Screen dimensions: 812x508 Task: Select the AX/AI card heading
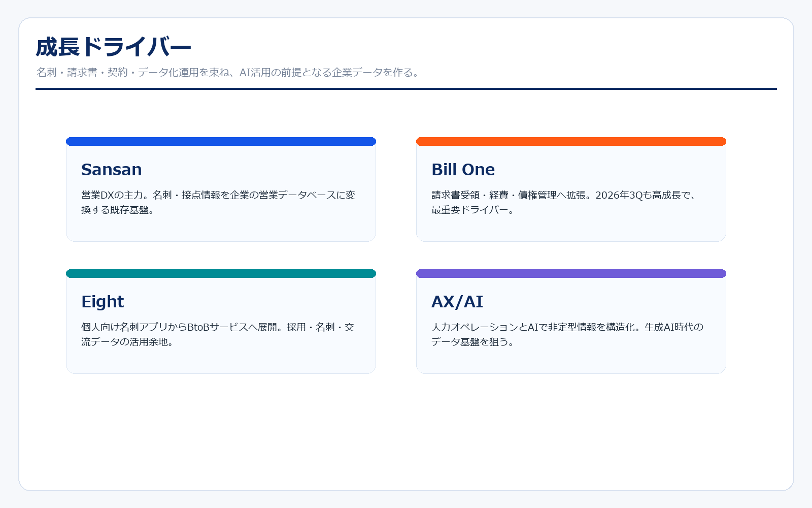[457, 302]
